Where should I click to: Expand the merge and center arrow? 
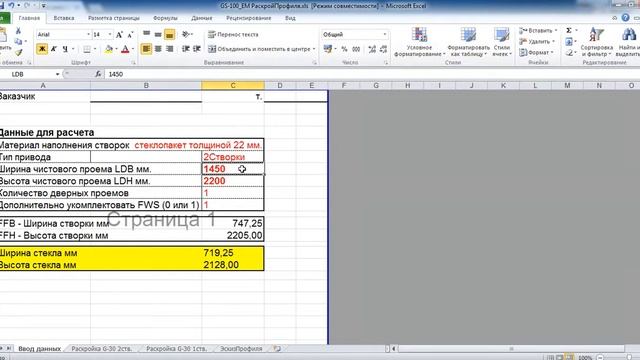(x=314, y=49)
